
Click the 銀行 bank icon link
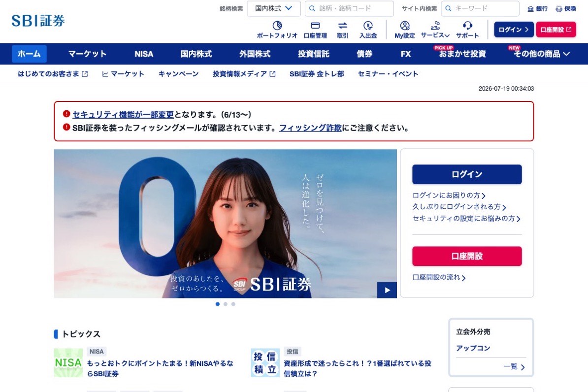(537, 9)
